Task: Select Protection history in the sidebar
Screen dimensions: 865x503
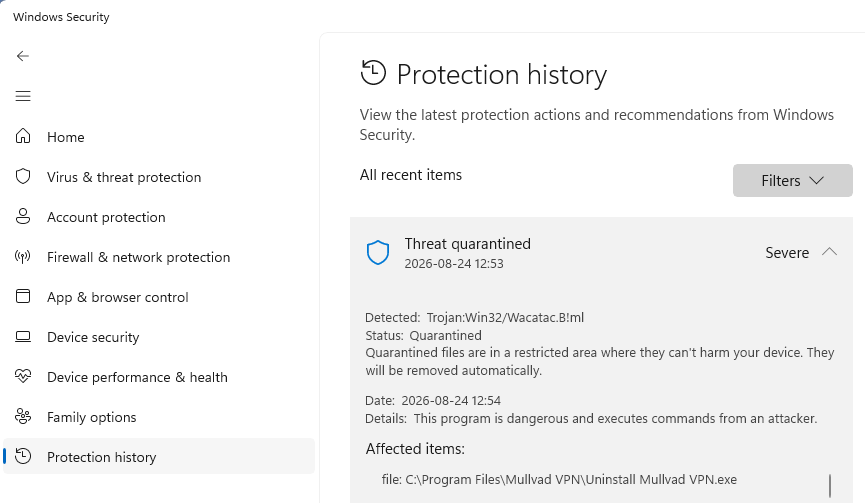Action: (159, 457)
